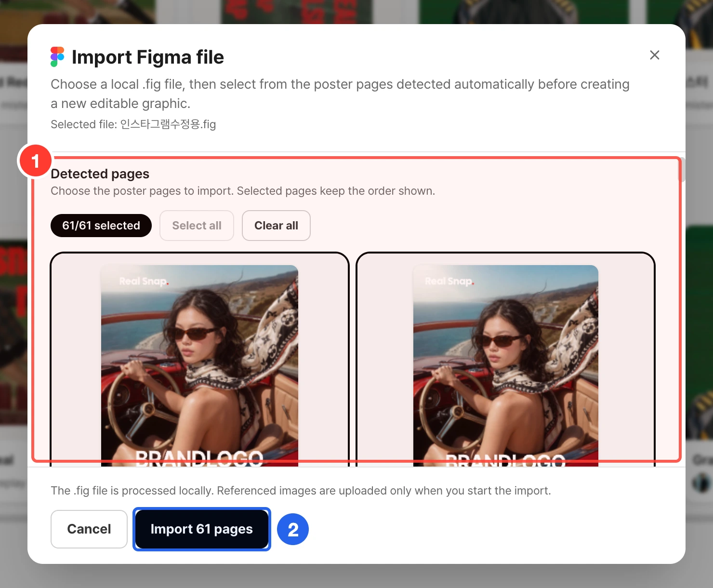This screenshot has width=713, height=588.
Task: Click the Figma logo icon in the header
Action: click(x=57, y=57)
